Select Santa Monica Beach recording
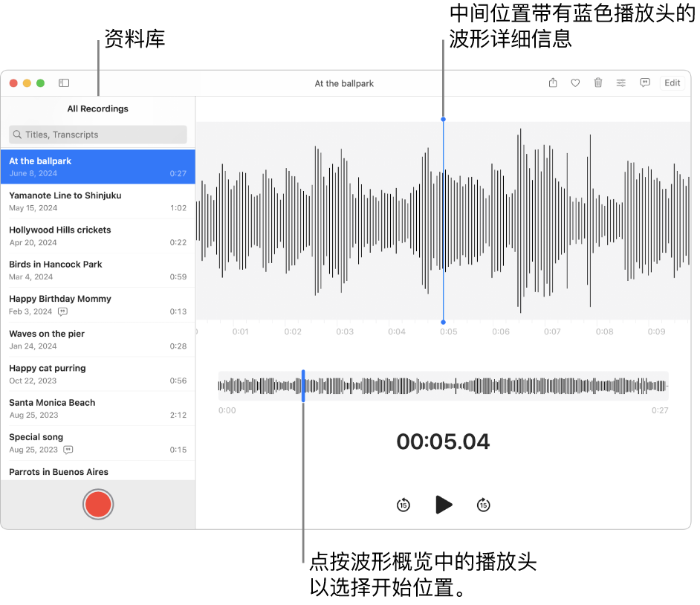The height and width of the screenshot is (605, 700). 98,409
